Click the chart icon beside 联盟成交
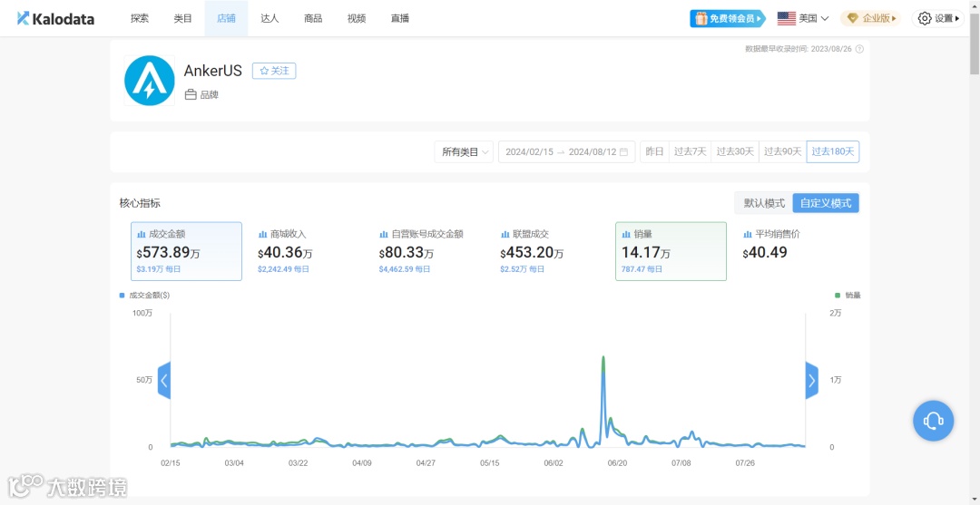The height and width of the screenshot is (505, 980). tap(505, 235)
